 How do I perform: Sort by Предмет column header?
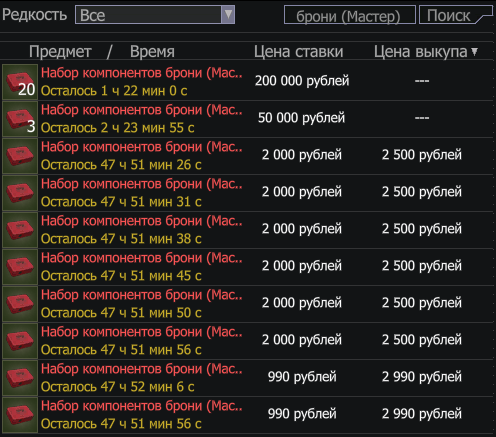pyautogui.click(x=60, y=52)
